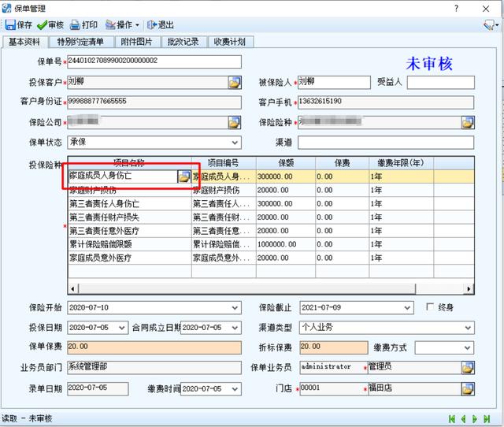Viewport: 504px width, 427px height.
Task: Click the 保单号 input field
Action: click(154, 61)
